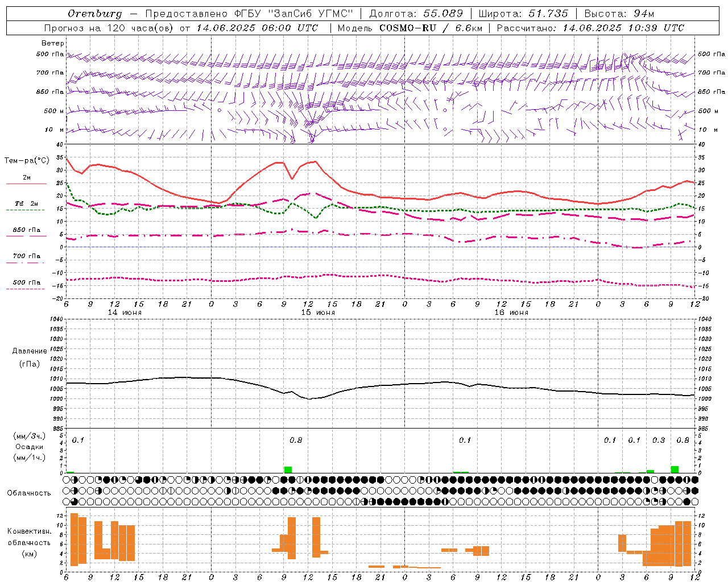Screen dimensions: 728x582
Task: Click the '16 июня' date label
Action: click(x=511, y=313)
